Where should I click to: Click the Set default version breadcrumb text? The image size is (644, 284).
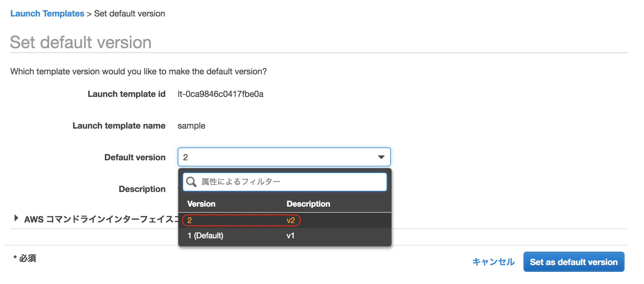coord(129,14)
